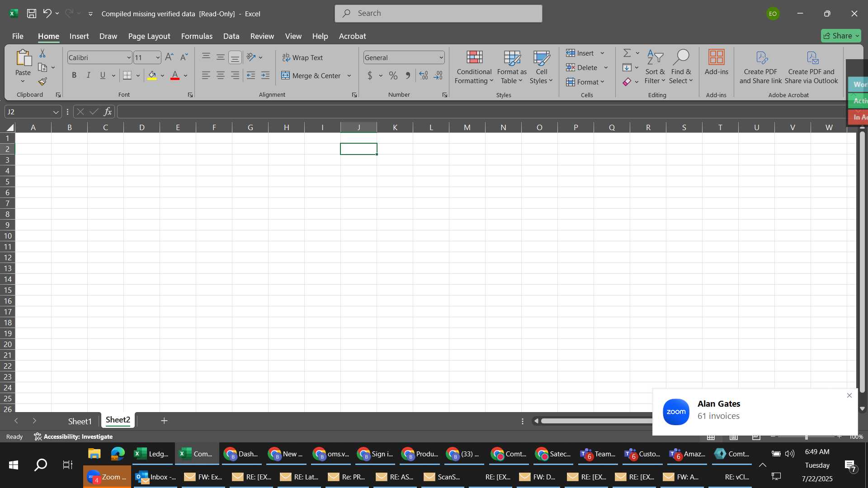
Task: Open the Outlook Inbox taskbar item
Action: pyautogui.click(x=156, y=477)
